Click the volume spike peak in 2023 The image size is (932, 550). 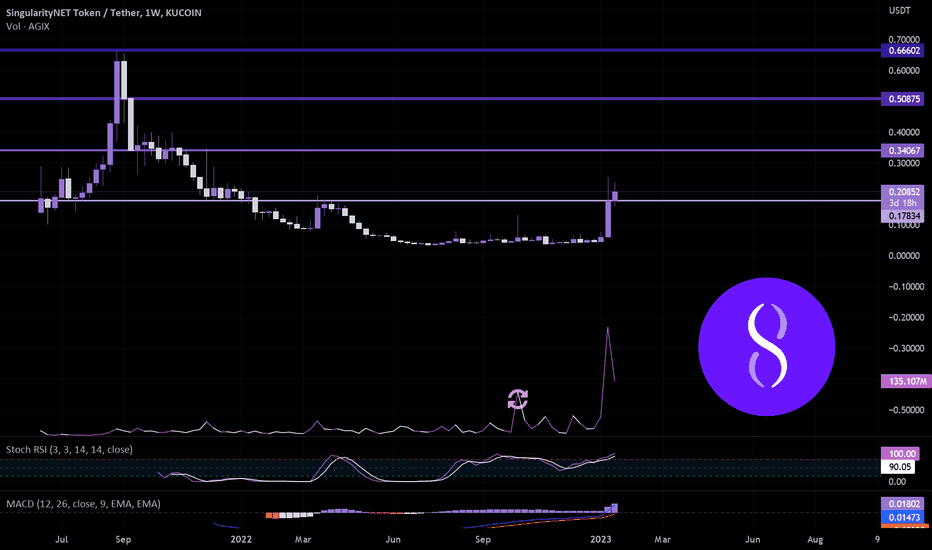click(607, 328)
